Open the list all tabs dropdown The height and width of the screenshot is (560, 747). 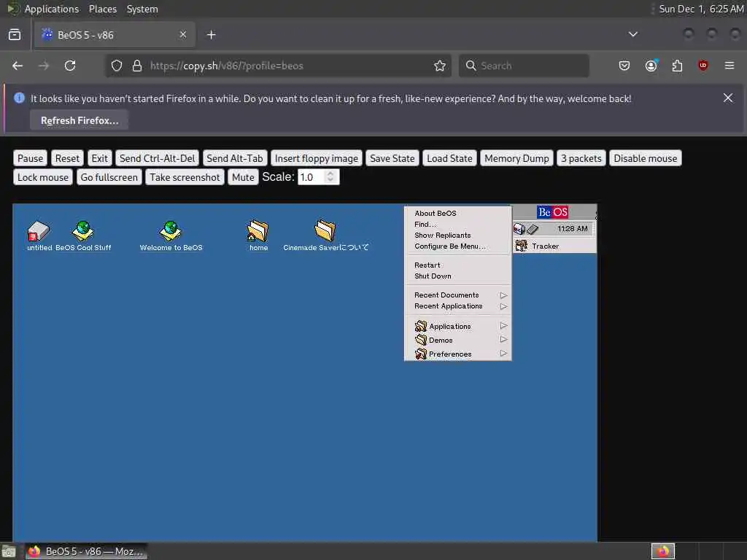[633, 34]
